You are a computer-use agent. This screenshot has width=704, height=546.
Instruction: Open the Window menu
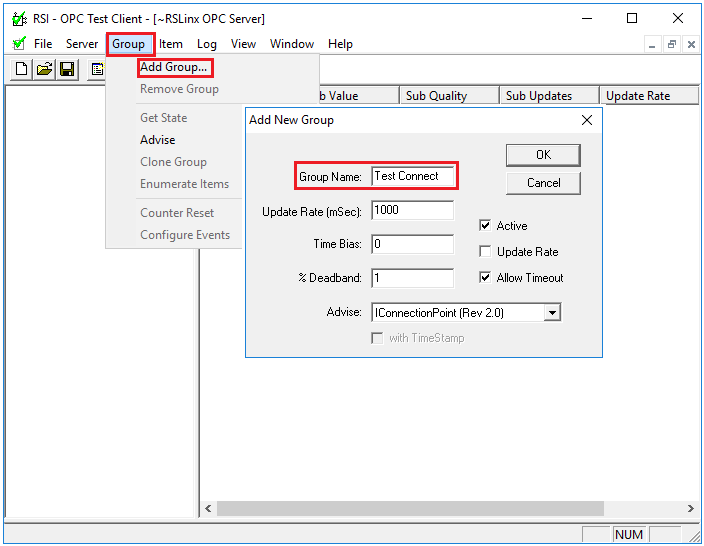[x=292, y=44]
